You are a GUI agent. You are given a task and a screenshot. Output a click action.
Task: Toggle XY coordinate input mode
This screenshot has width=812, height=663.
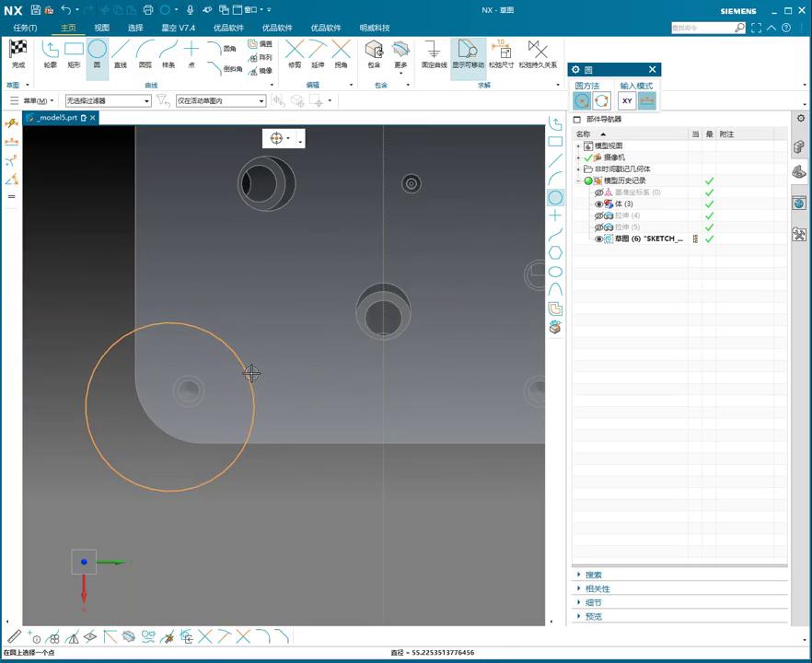pos(627,101)
